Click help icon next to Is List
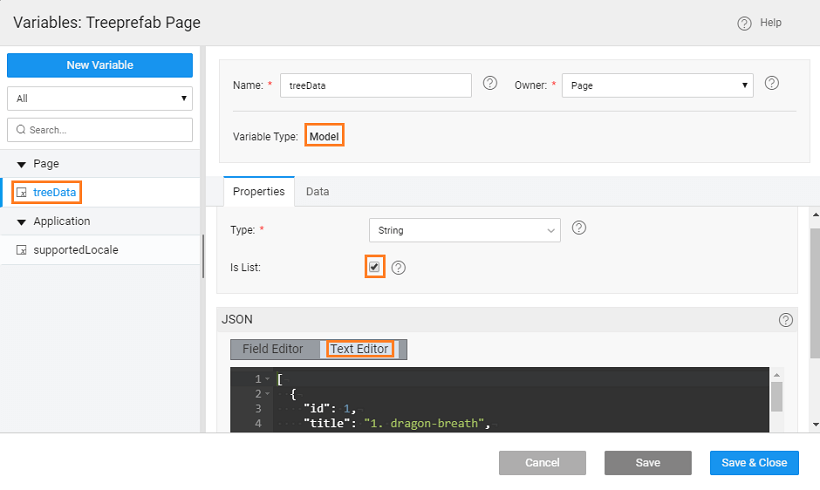The height and width of the screenshot is (490, 820). [398, 268]
